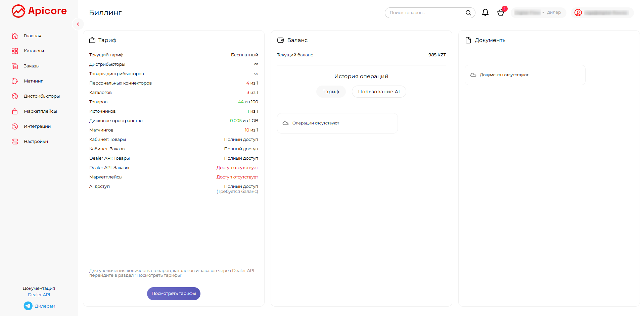The width and height of the screenshot is (644, 316).
Task: Open Интеграции from the sidebar
Action: (x=37, y=126)
